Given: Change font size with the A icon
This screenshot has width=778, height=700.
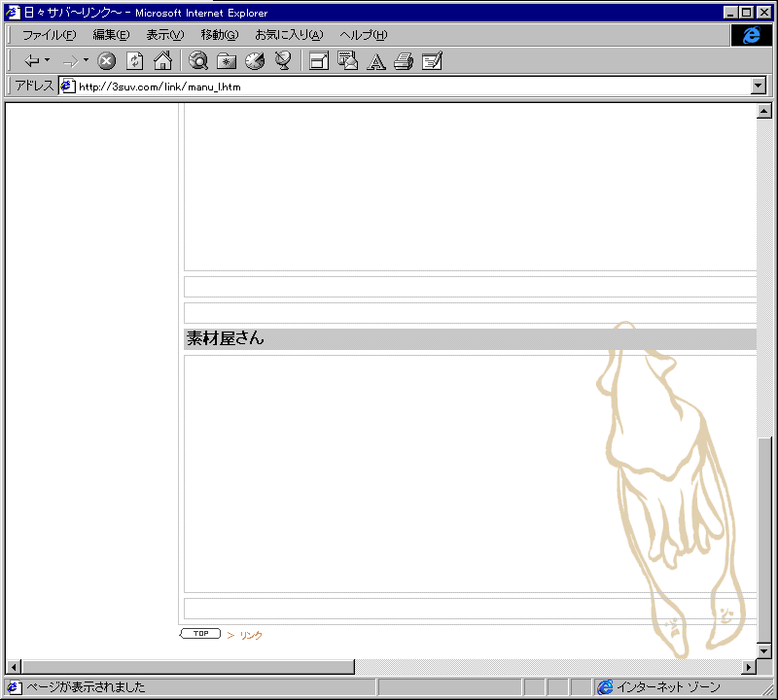Looking at the screenshot, I should 376,62.
